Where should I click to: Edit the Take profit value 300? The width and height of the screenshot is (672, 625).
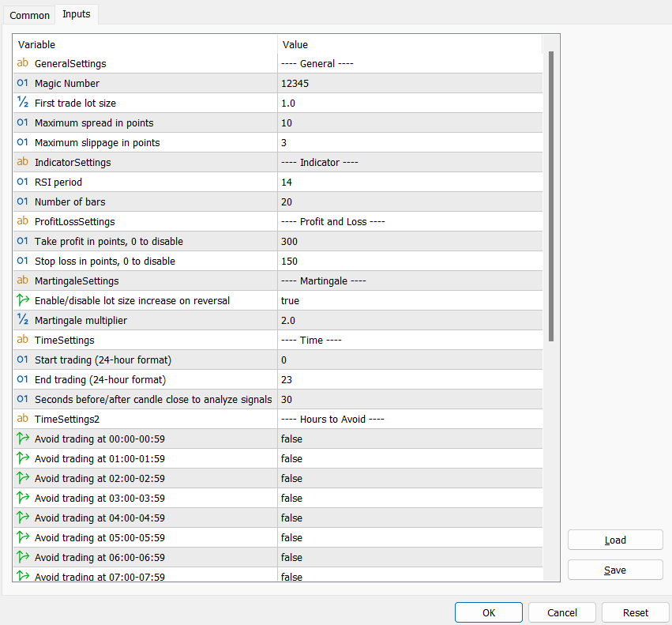(x=410, y=241)
